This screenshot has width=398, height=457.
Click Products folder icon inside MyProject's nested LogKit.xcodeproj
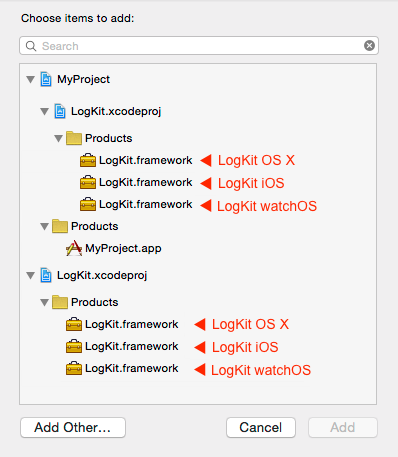(x=74, y=138)
